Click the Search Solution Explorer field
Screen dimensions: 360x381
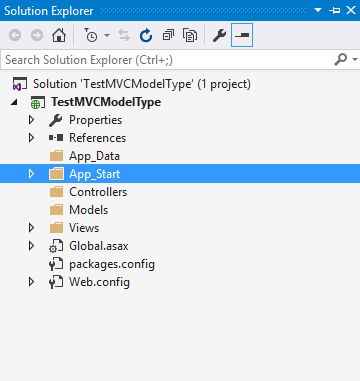click(x=167, y=60)
